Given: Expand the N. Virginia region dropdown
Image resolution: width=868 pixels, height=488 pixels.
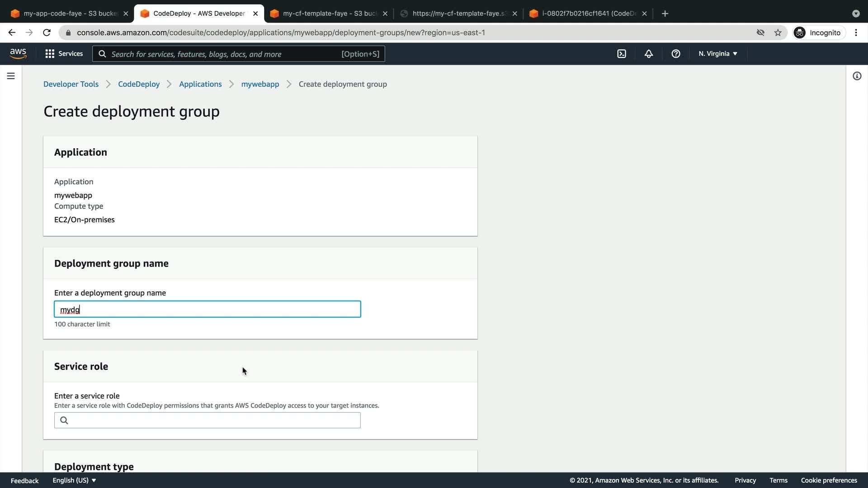Looking at the screenshot, I should [717, 54].
